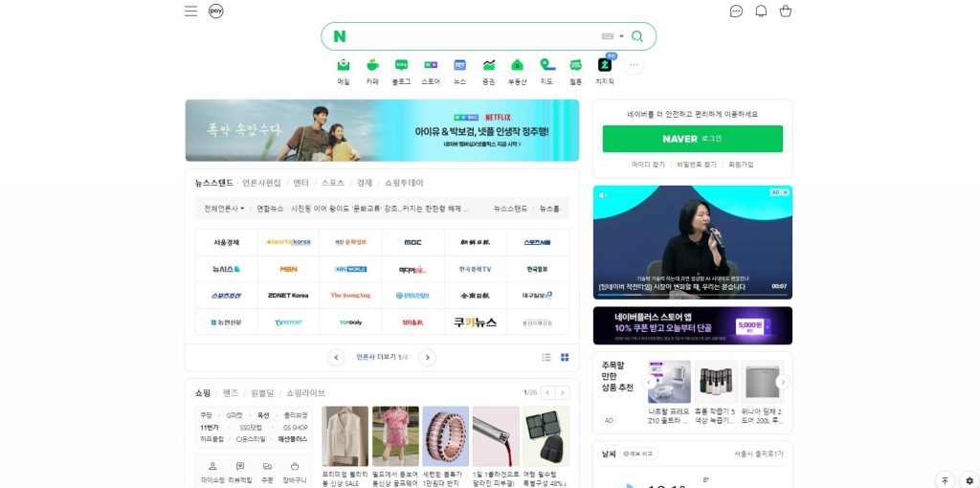Switch newsstand to list view icon
This screenshot has height=488, width=980.
pyautogui.click(x=546, y=358)
